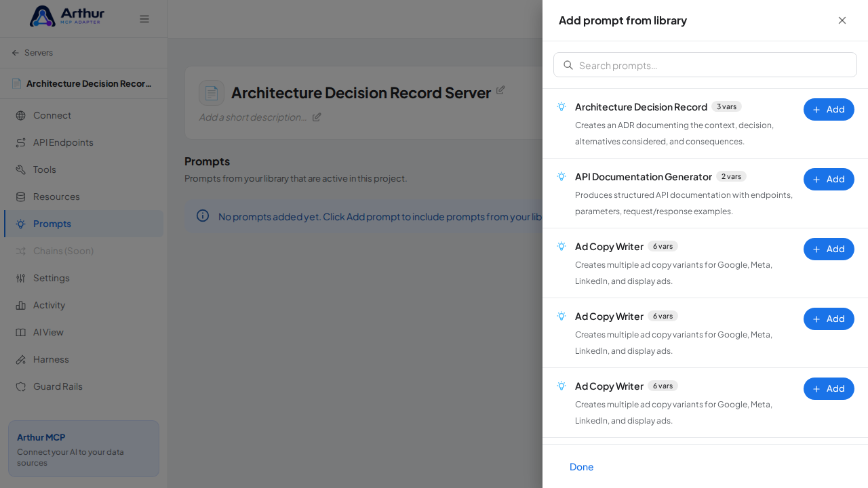Open the Settings section
868x488 pixels.
83,278
